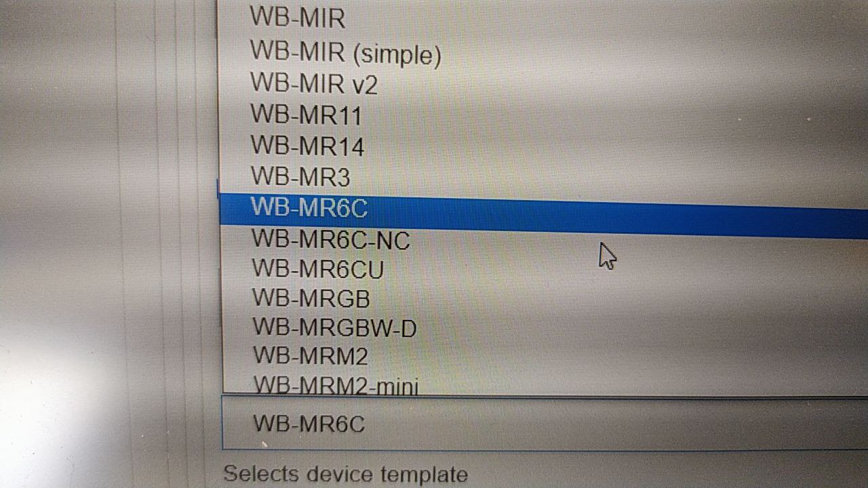Choose WB-MR6CU device template
The height and width of the screenshot is (488, 868).
tap(318, 269)
